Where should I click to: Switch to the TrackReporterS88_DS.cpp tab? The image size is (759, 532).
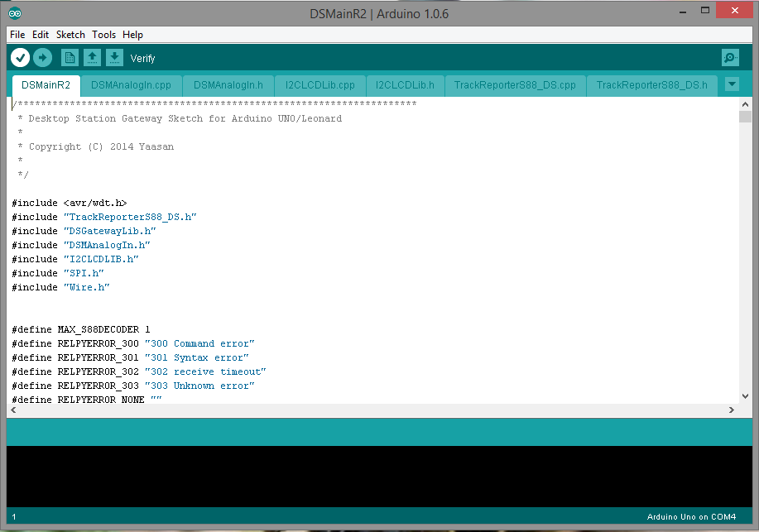point(515,85)
